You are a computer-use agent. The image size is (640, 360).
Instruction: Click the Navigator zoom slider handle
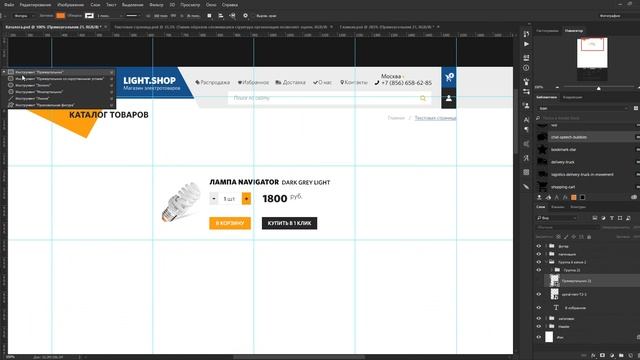pos(598,87)
